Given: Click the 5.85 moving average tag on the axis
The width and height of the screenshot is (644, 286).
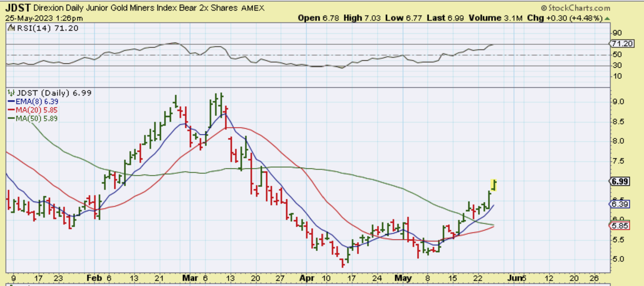Looking at the screenshot, I should (620, 226).
